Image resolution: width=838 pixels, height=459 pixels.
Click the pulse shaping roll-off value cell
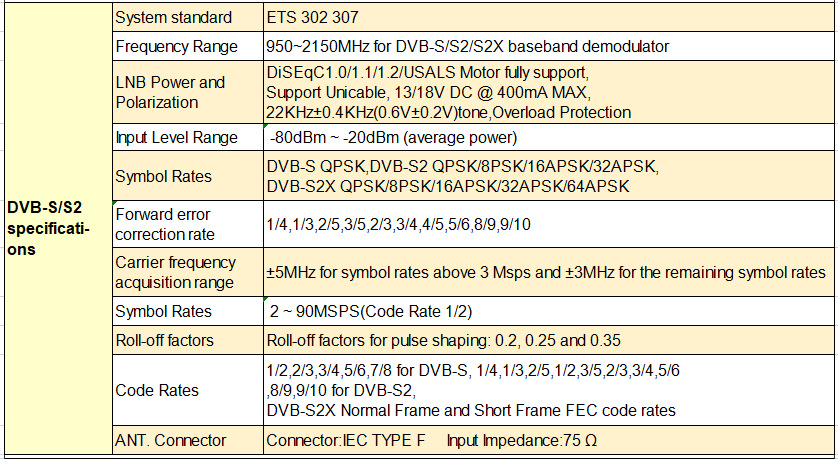[x=546, y=340]
